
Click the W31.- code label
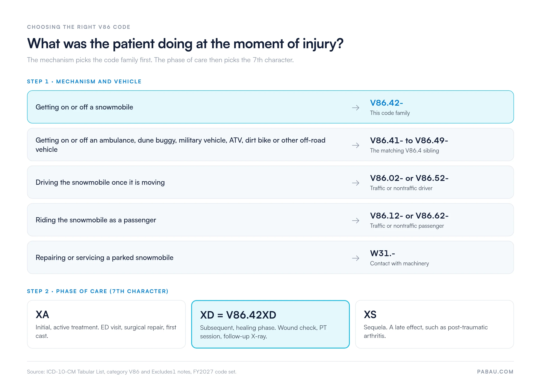[382, 253]
